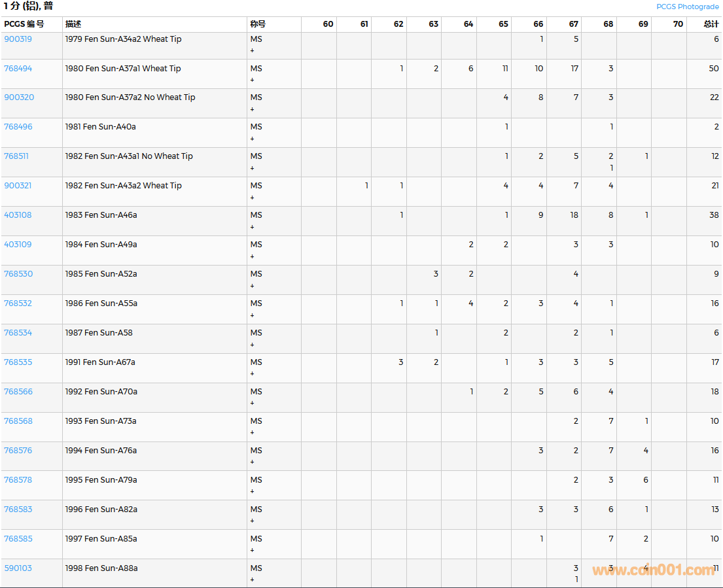Viewport: 723px width, 588px height.
Task: Open the 403108 coin link
Action: coord(18,215)
